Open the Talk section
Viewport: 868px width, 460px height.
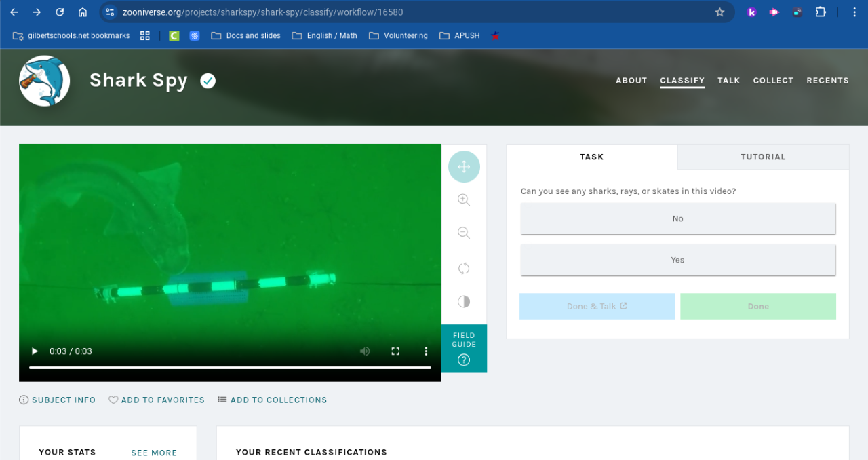click(x=729, y=81)
